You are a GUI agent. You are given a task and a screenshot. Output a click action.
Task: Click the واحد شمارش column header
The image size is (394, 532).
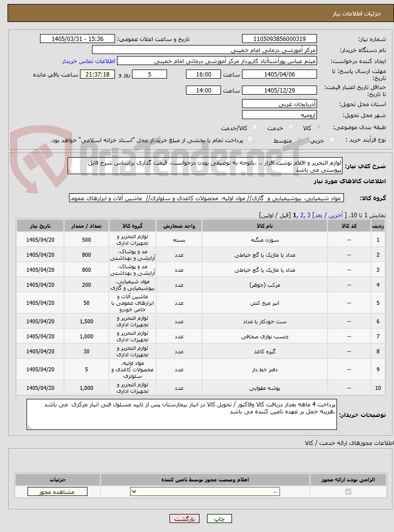pos(179,226)
